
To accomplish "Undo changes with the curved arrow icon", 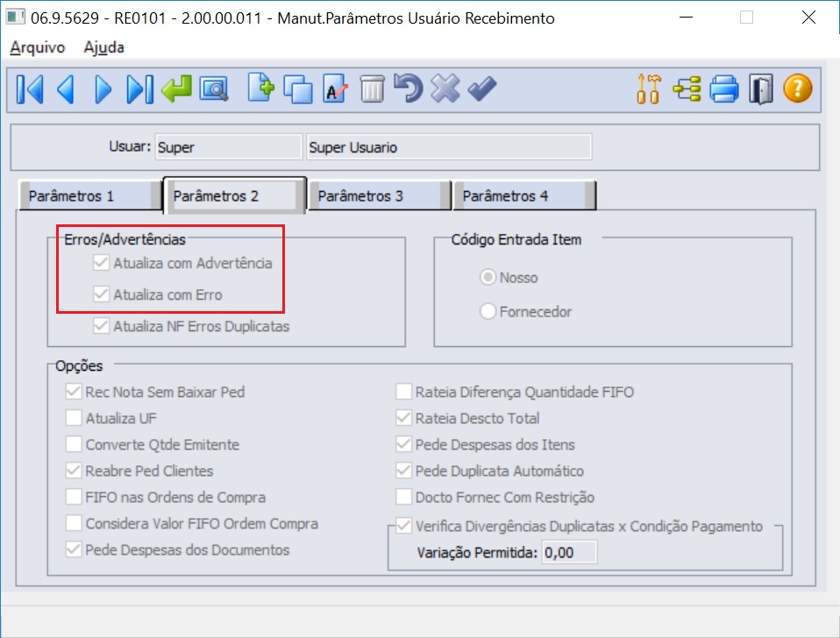I will 409,89.
